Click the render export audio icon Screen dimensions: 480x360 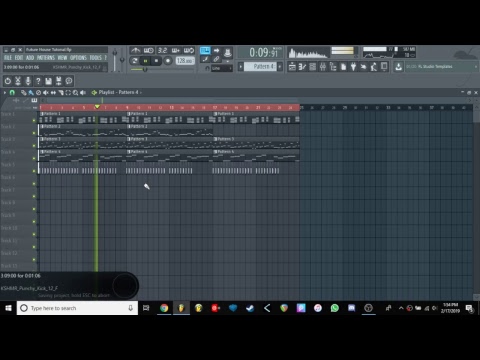pyautogui.click(x=59, y=81)
